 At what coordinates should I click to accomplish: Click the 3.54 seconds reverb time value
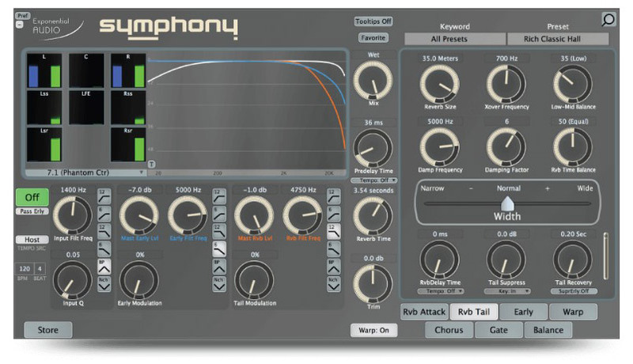coord(373,191)
